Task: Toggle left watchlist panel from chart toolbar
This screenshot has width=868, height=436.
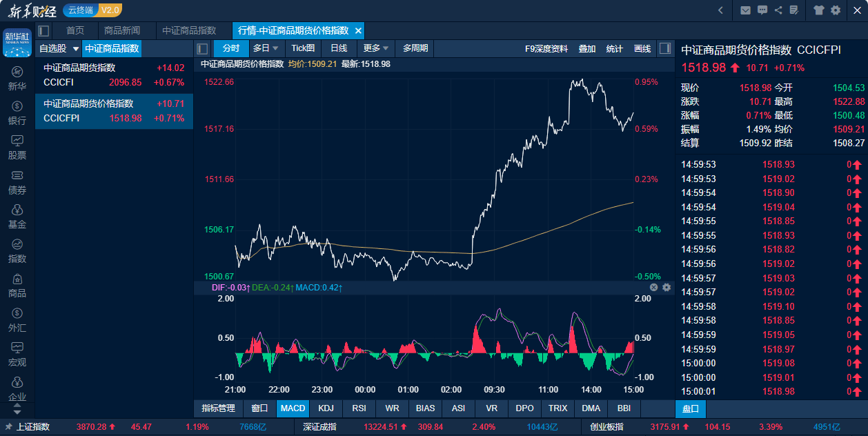Action: click(202, 48)
